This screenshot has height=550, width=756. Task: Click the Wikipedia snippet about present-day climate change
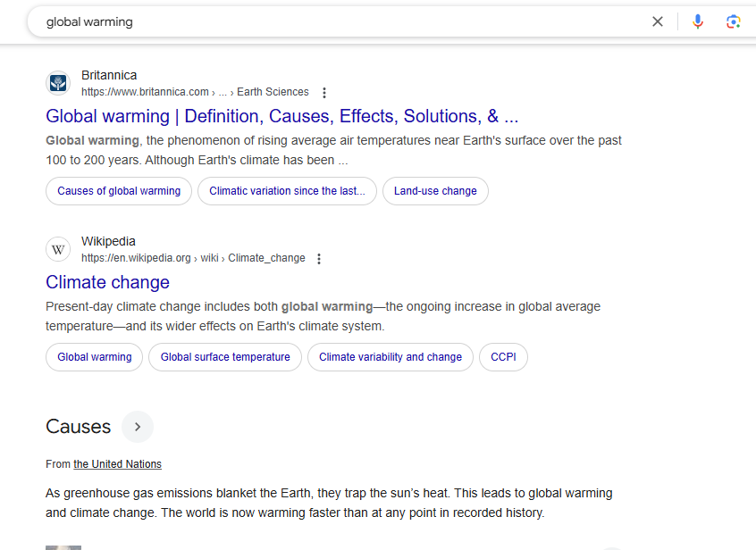click(x=323, y=316)
